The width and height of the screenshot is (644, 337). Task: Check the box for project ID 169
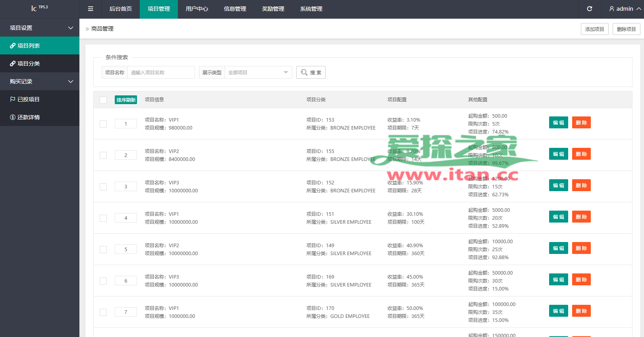[103, 281]
